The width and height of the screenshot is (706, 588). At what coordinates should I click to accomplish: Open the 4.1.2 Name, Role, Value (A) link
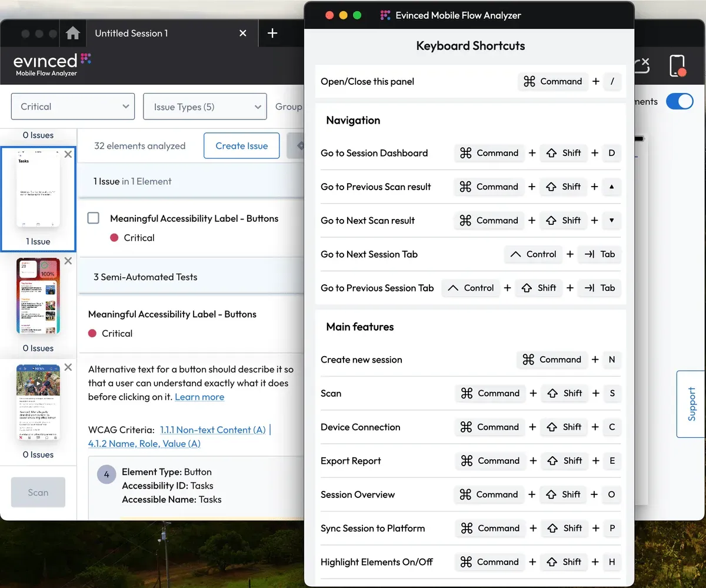[x=144, y=443]
